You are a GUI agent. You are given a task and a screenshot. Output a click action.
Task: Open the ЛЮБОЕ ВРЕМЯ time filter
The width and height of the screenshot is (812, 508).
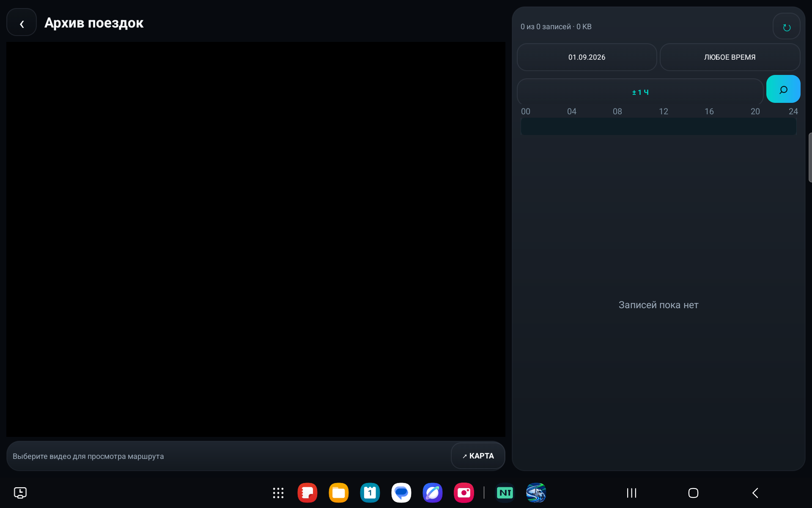730,57
